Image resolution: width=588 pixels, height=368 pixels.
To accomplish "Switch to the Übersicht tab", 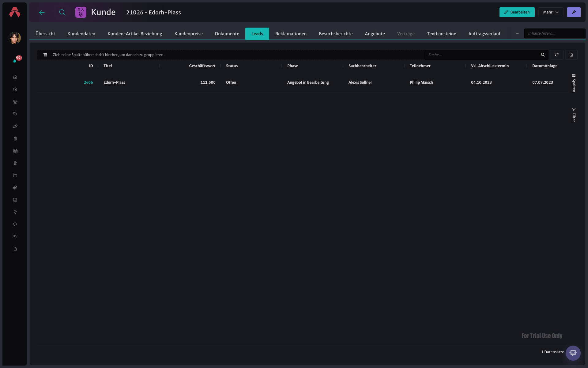I will (x=45, y=34).
